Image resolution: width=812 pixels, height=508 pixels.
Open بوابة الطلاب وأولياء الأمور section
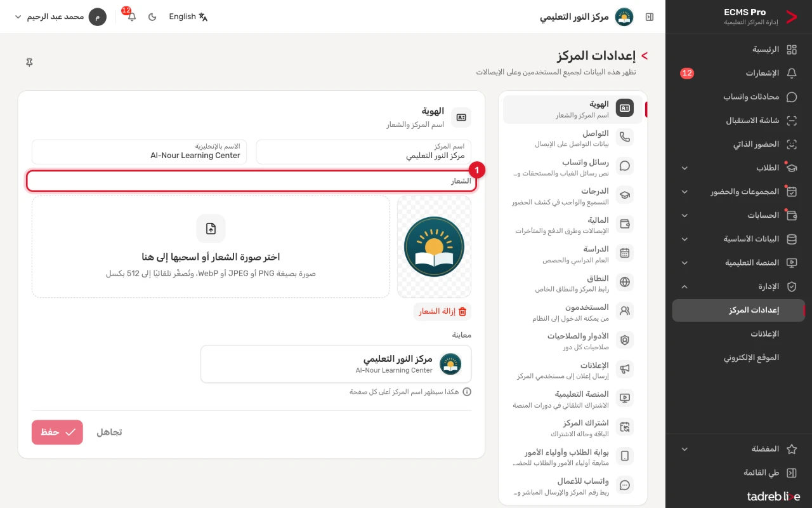pyautogui.click(x=573, y=457)
